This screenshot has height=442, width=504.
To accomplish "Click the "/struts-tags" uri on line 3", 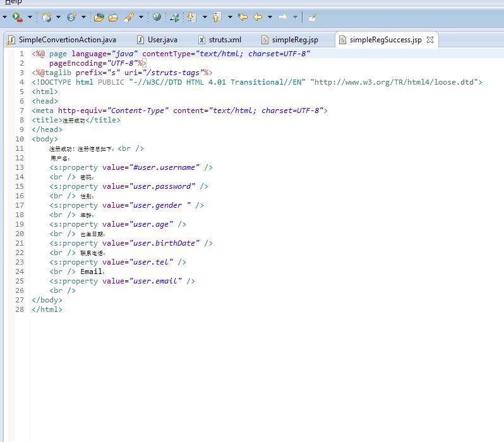I will [173, 73].
